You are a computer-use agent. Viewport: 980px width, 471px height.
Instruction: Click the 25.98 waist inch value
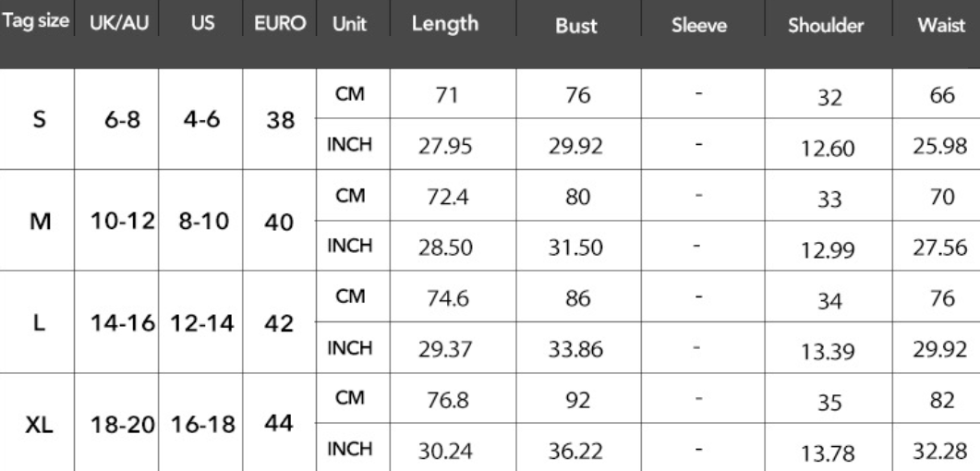click(x=940, y=146)
